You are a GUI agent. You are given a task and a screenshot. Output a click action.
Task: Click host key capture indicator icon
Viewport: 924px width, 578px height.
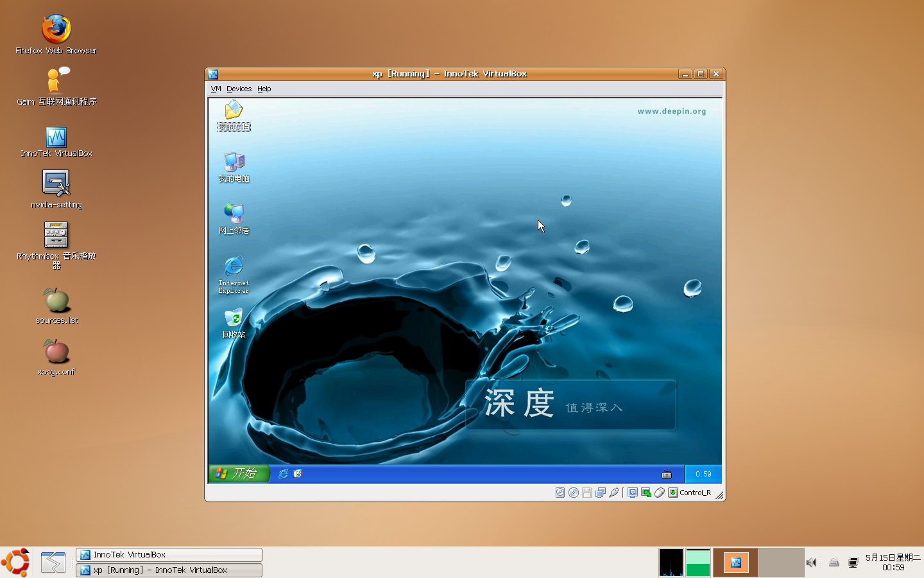(x=673, y=493)
